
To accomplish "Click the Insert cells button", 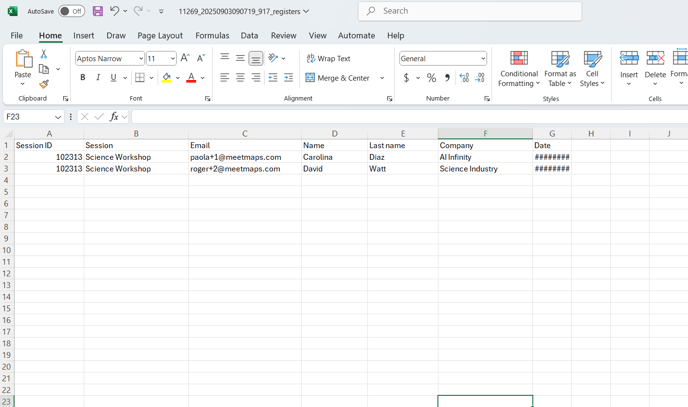I will (629, 68).
